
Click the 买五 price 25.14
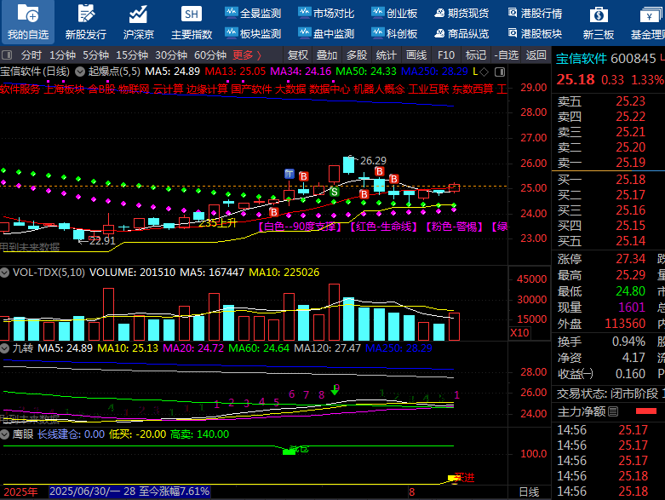[631, 241]
